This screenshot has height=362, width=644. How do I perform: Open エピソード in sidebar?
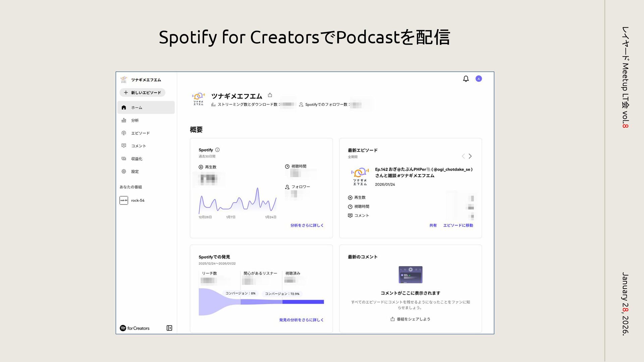[140, 133]
